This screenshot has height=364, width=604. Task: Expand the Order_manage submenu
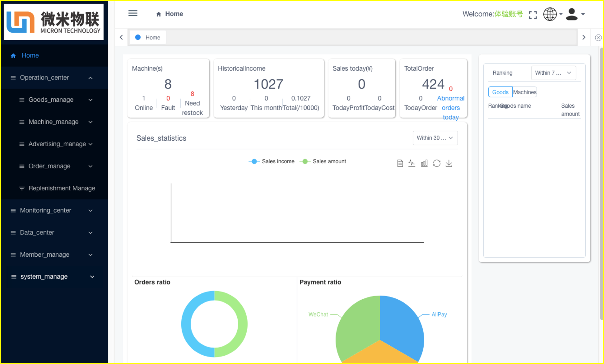tap(91, 167)
